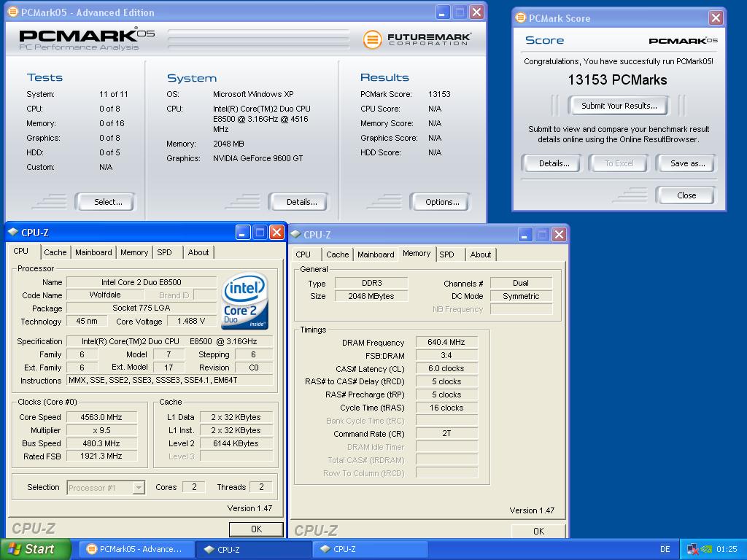
Task: Click the PCMark Score 13153 result value
Action: (439, 94)
